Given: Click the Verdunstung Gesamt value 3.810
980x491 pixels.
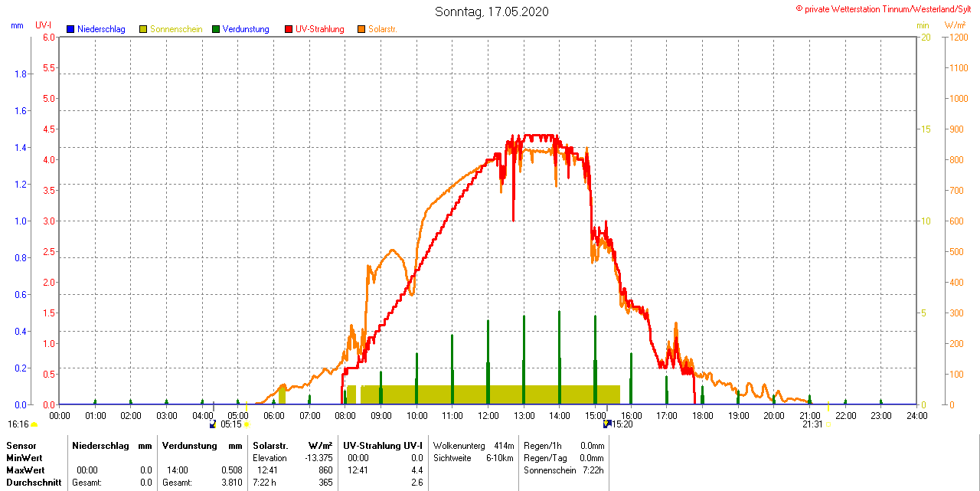Looking at the screenshot, I should (x=232, y=483).
